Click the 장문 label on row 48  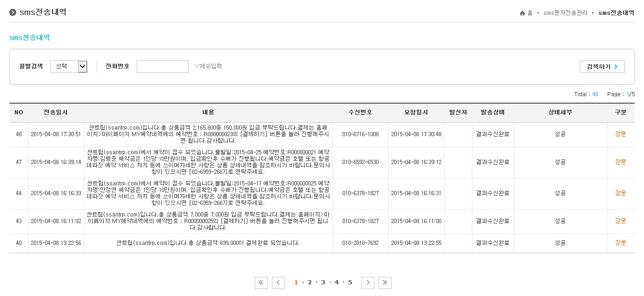click(x=621, y=134)
